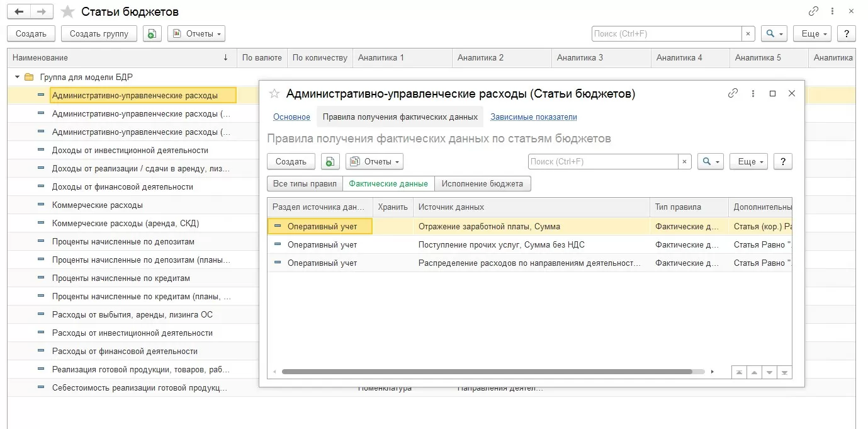Go back with the left arrow button
868x429 pixels.
point(19,11)
